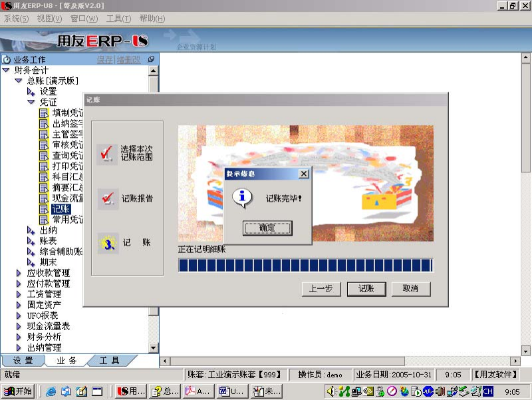532x400 pixels.
Task: Click the 摘要汇总 document icon
Action: 44,188
